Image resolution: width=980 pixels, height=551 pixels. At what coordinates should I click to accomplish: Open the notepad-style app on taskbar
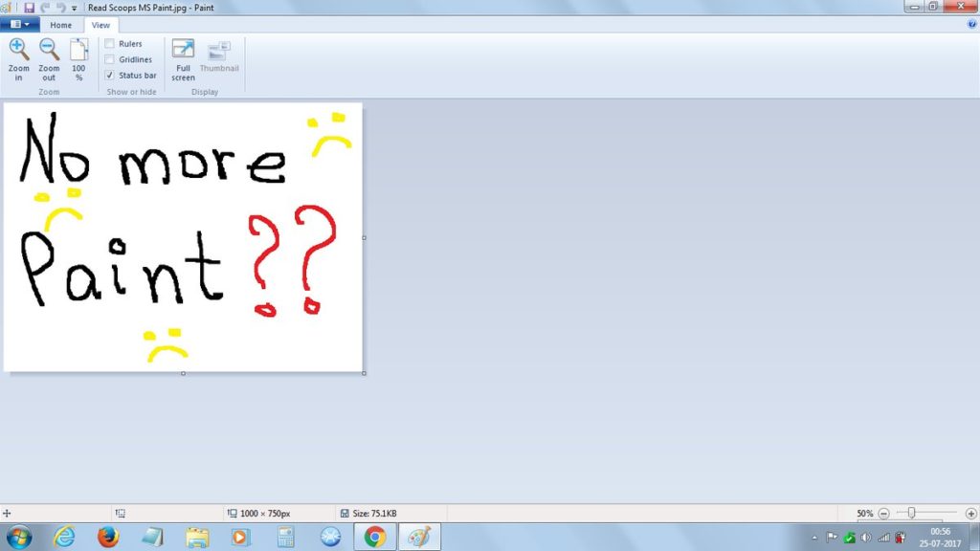[x=152, y=537]
